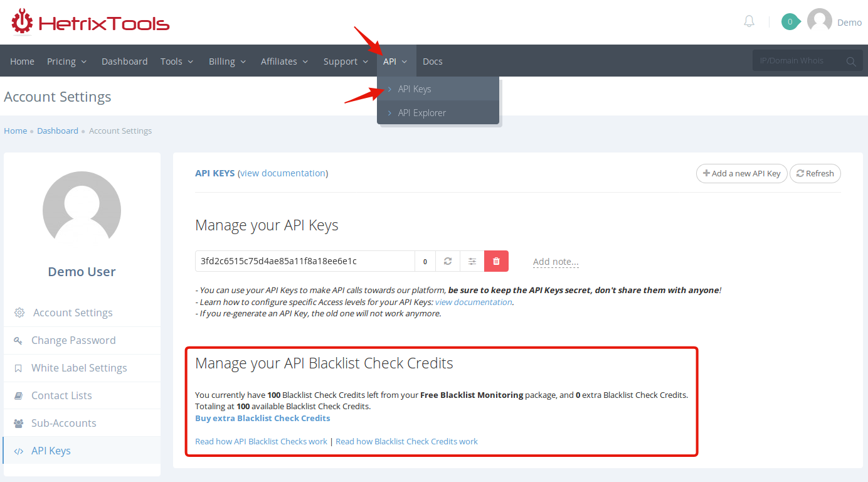The width and height of the screenshot is (868, 482).
Task: Open Dashboard from the navbar
Action: (125, 61)
